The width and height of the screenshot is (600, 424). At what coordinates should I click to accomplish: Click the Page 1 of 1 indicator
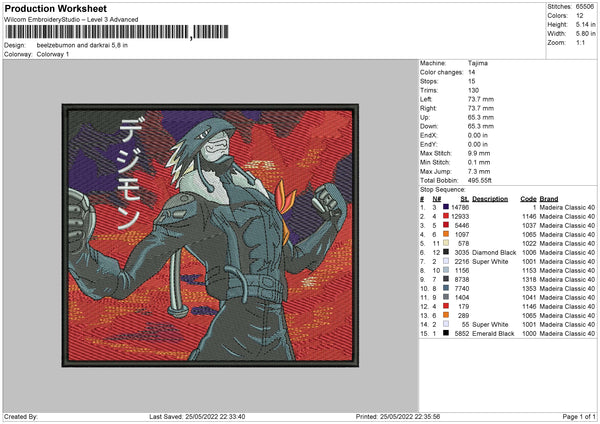coord(579,416)
